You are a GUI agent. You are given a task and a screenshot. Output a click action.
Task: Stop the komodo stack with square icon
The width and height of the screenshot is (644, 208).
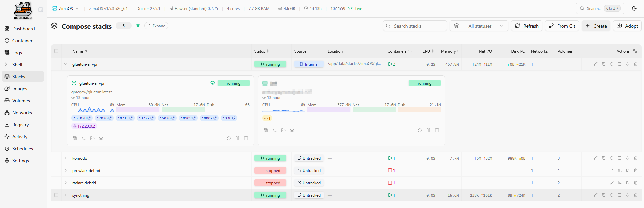tap(619, 158)
